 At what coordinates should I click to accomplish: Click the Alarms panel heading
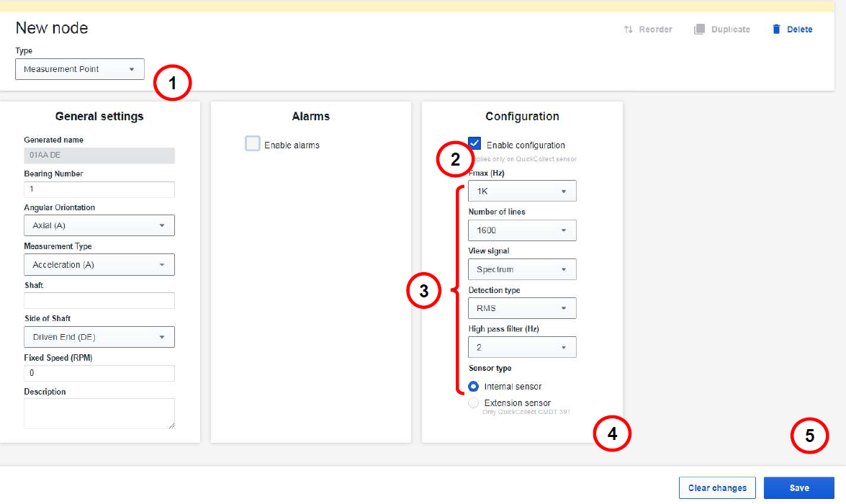311,117
